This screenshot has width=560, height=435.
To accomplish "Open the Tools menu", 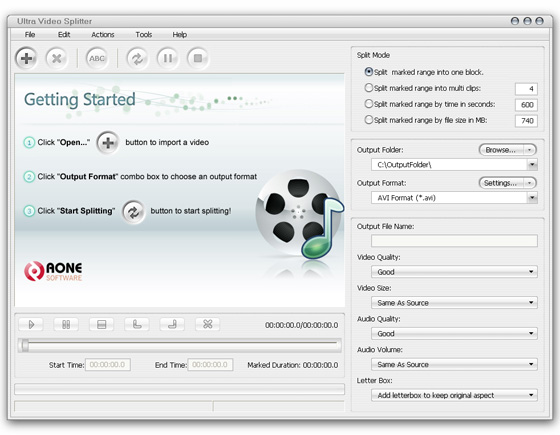I will pos(144,35).
